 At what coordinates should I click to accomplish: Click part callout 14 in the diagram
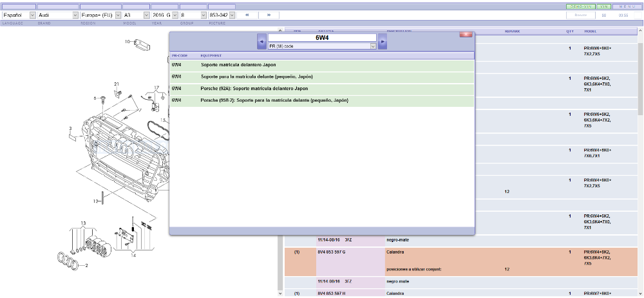[x=133, y=256]
